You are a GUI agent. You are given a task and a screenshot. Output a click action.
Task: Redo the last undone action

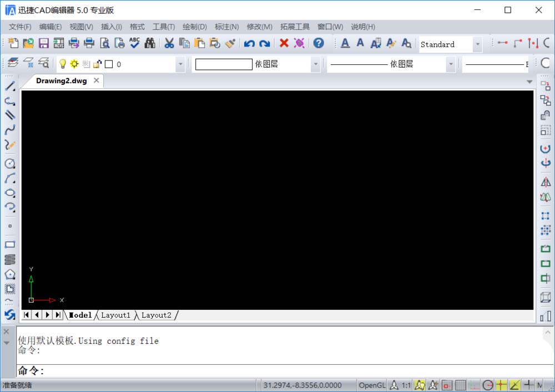tap(264, 43)
